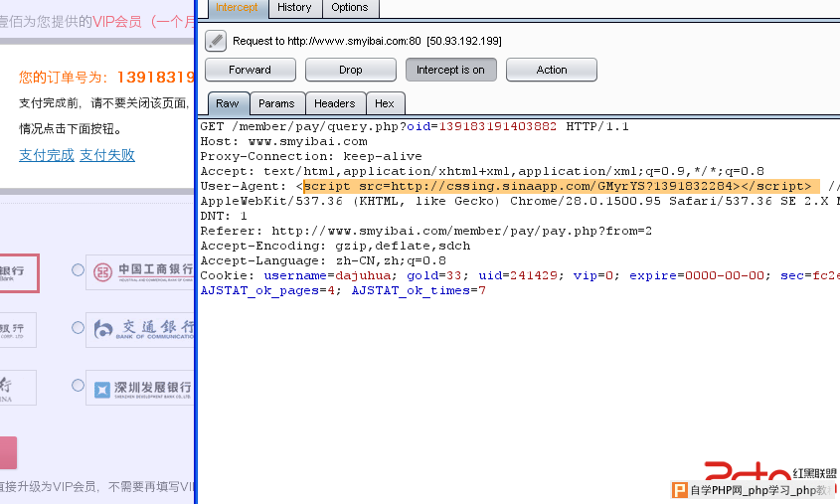Click the Drop button
The width and height of the screenshot is (840, 504).
click(350, 70)
